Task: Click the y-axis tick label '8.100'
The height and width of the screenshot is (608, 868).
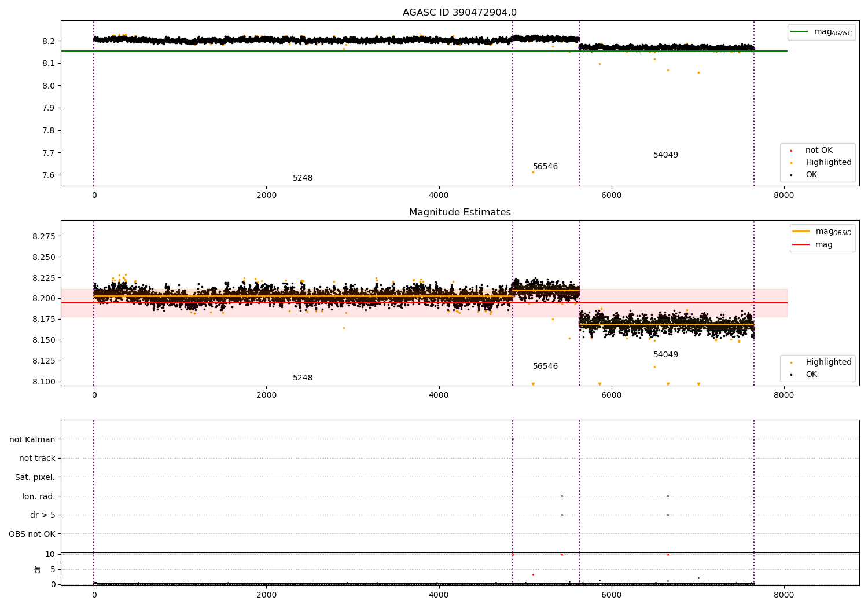Action: [x=44, y=382]
